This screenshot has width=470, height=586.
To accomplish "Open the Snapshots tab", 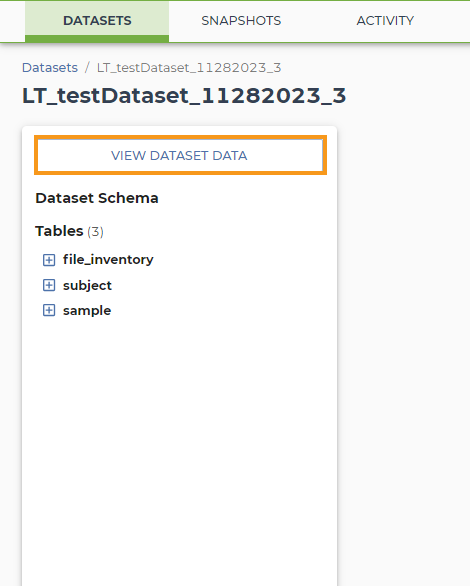I will pos(241,21).
